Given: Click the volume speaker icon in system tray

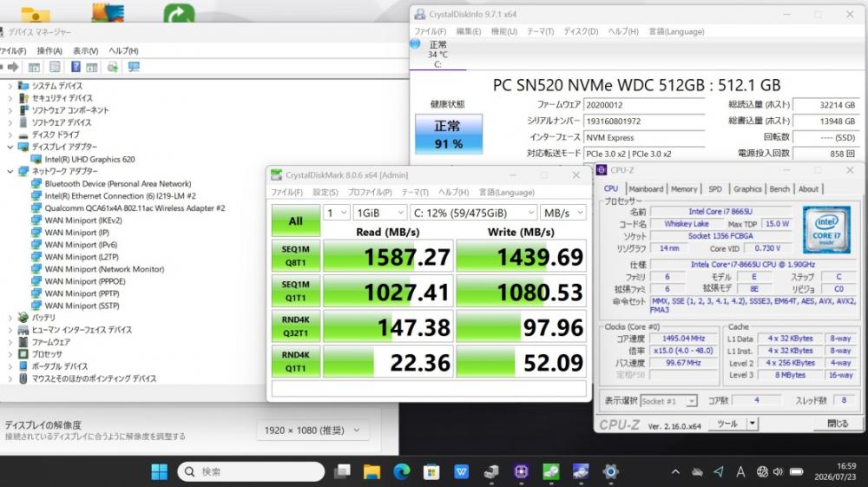Looking at the screenshot, I should coord(778,472).
